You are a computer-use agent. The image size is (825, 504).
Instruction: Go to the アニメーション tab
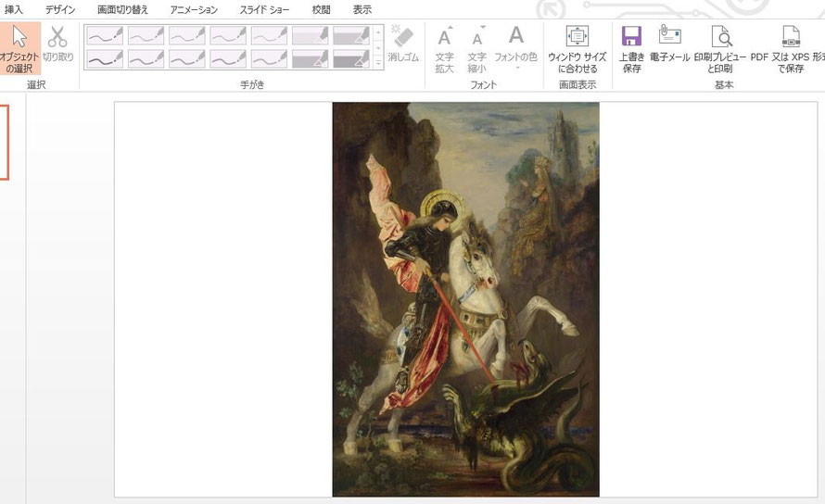point(194,9)
